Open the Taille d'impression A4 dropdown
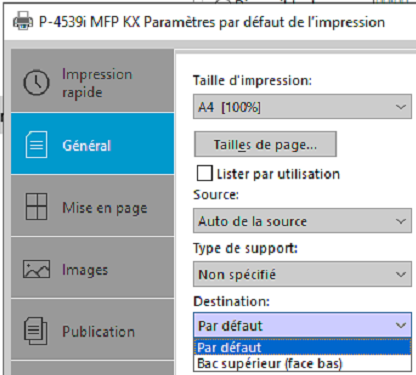 302,107
